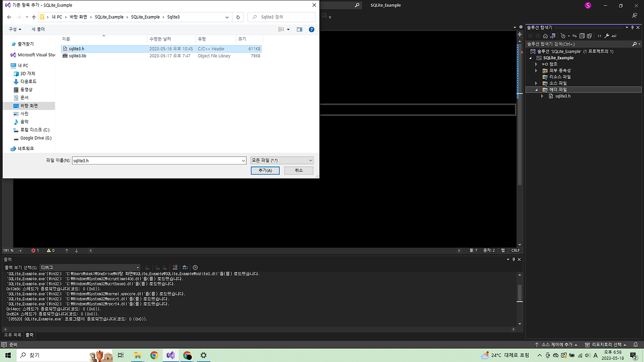
Task: Click 추가(A) to add sqlite3.h
Action: pos(265,170)
